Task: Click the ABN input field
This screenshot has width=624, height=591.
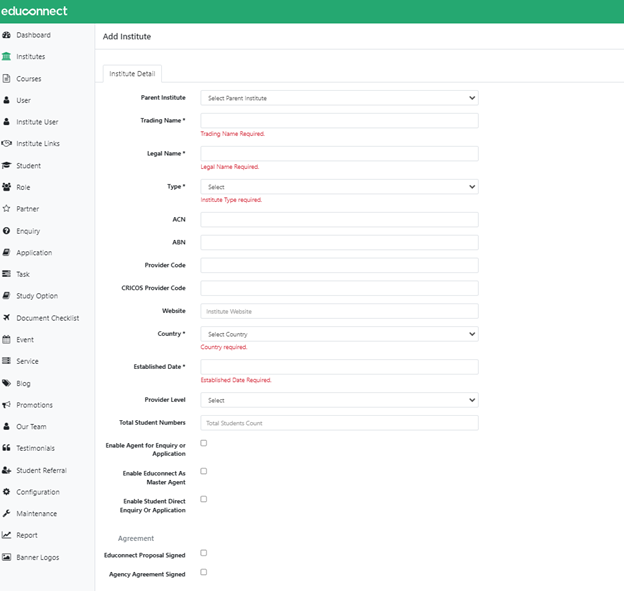Action: tap(339, 242)
